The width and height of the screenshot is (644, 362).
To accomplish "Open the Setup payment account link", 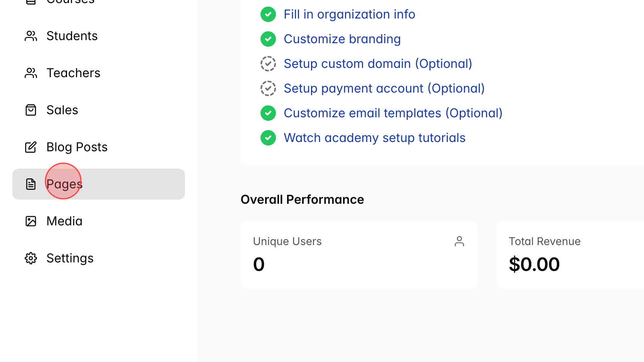I will coord(384,88).
